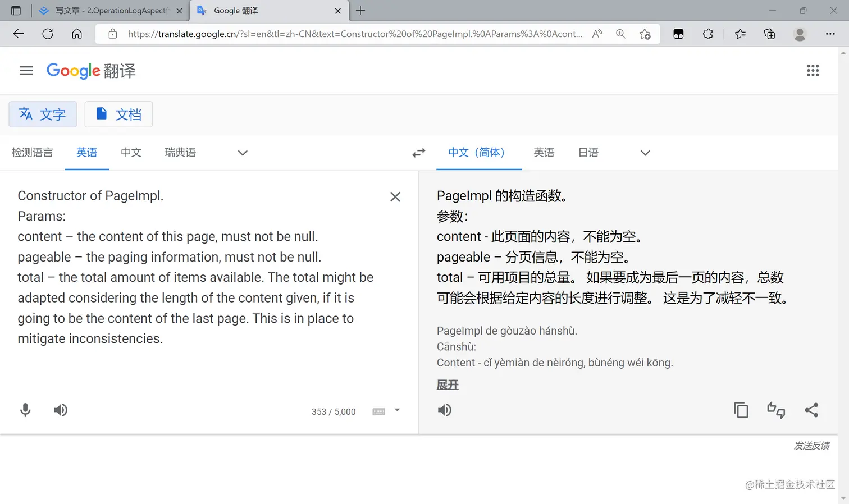Select 中文 as the source language
This screenshot has width=849, height=504.
coord(131,153)
